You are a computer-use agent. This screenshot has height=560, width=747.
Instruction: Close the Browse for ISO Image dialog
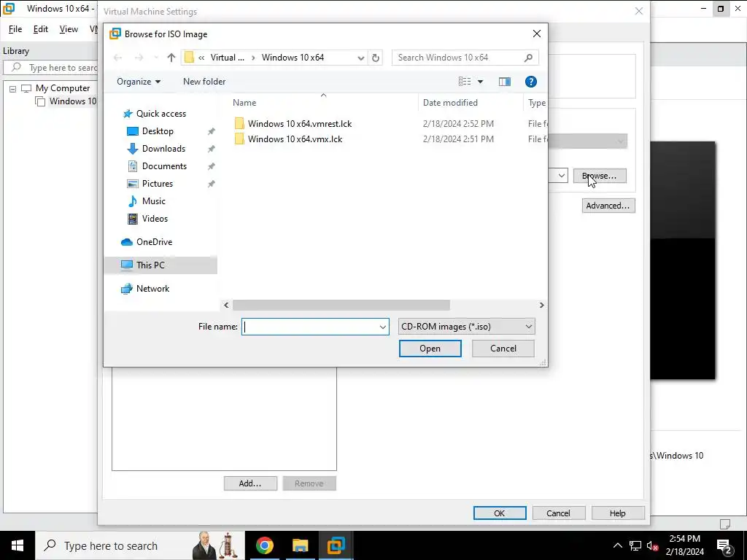(x=537, y=34)
